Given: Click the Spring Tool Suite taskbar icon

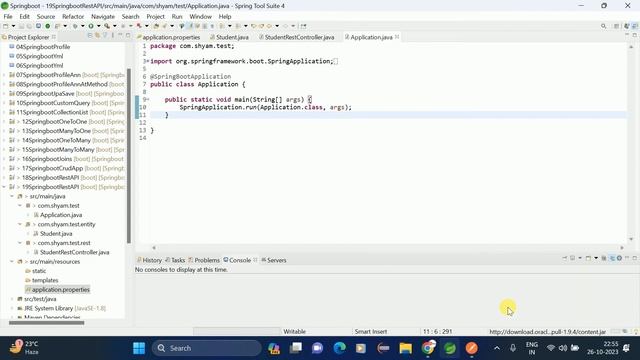Looking at the screenshot, I should 450,348.
